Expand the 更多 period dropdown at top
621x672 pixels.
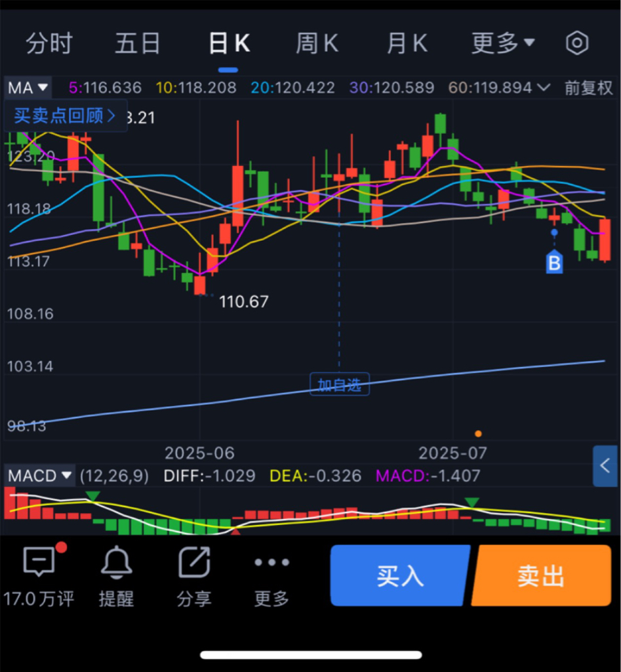(503, 43)
